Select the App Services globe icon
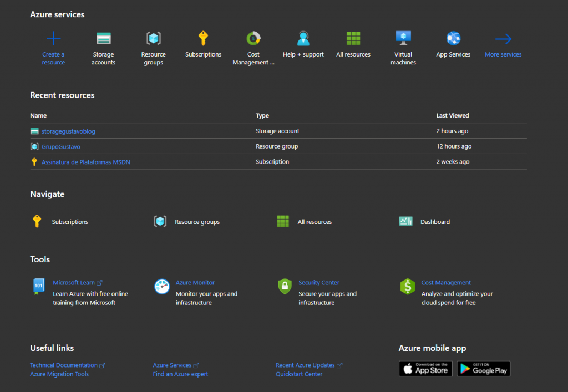The image size is (568, 392). point(453,39)
